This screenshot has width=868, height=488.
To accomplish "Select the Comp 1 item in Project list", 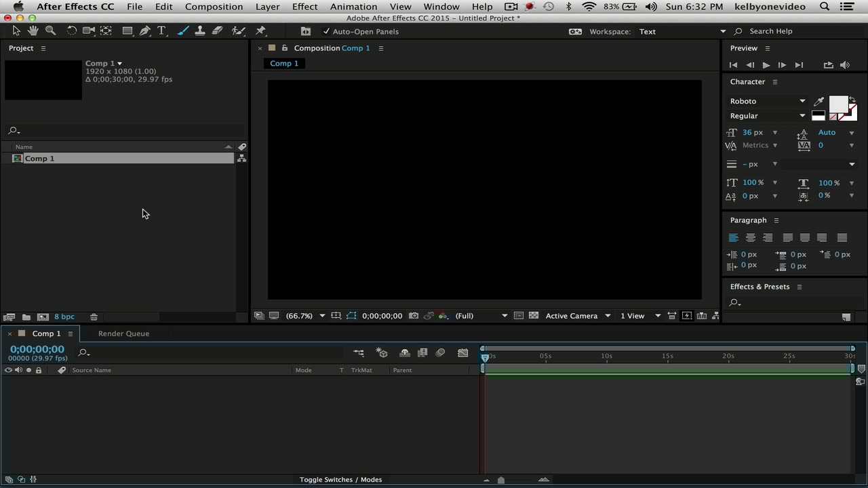I will click(122, 158).
